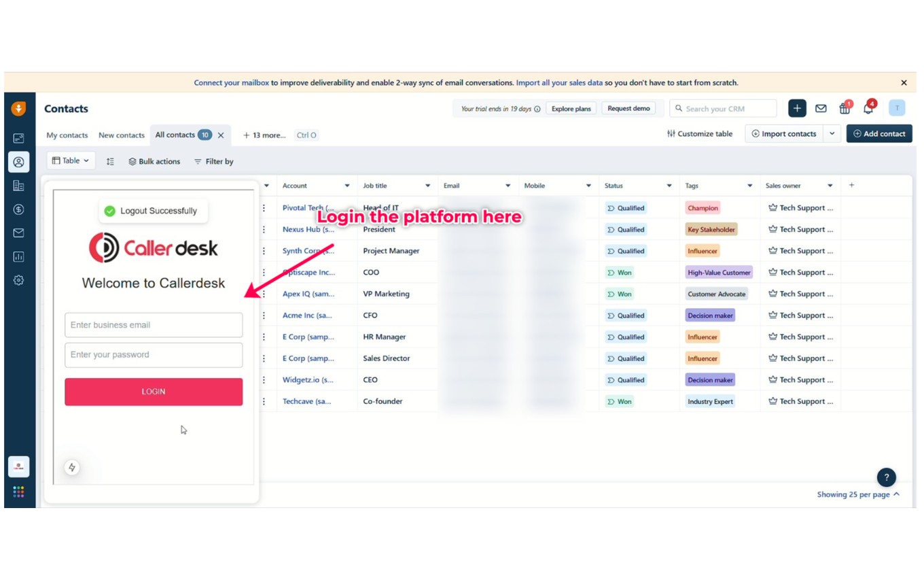Click the Freshsales logo at sidebar top
Viewport: 924px width, 578px height.
[x=18, y=108]
